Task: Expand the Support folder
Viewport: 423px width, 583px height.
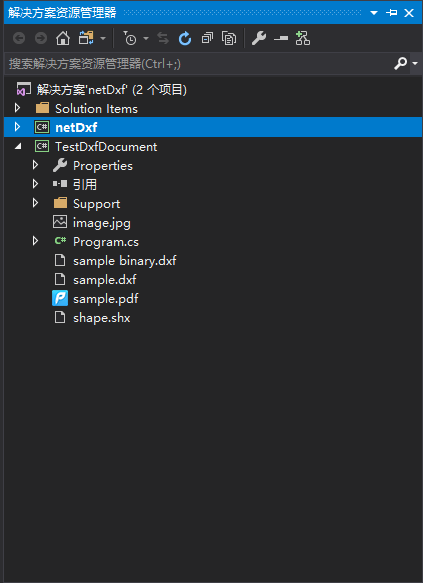Action: [35, 203]
